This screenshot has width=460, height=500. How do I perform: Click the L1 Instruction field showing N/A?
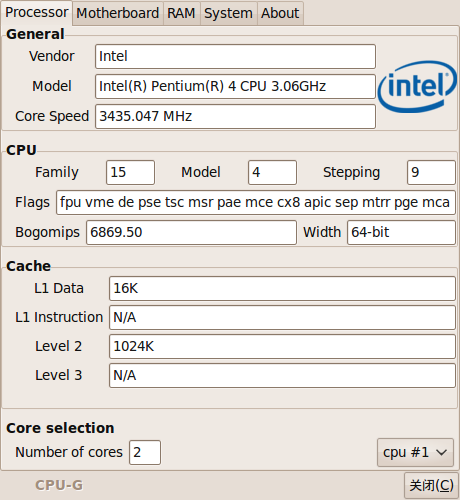tap(282, 317)
